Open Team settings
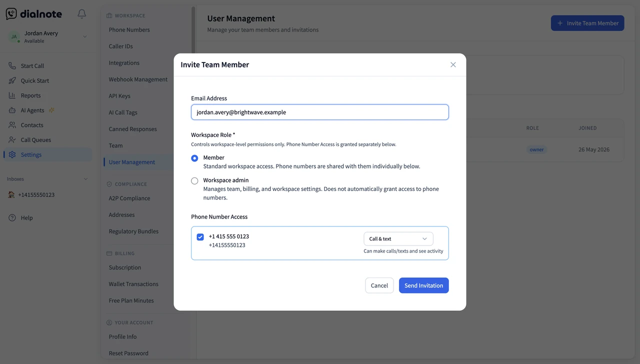Screen dimensions: 640x364 115,145
